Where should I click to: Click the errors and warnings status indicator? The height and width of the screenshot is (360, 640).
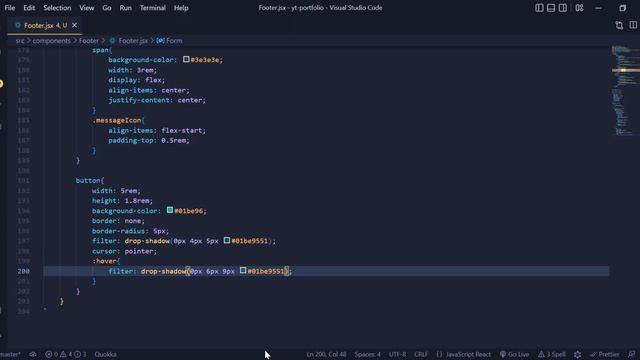65,354
